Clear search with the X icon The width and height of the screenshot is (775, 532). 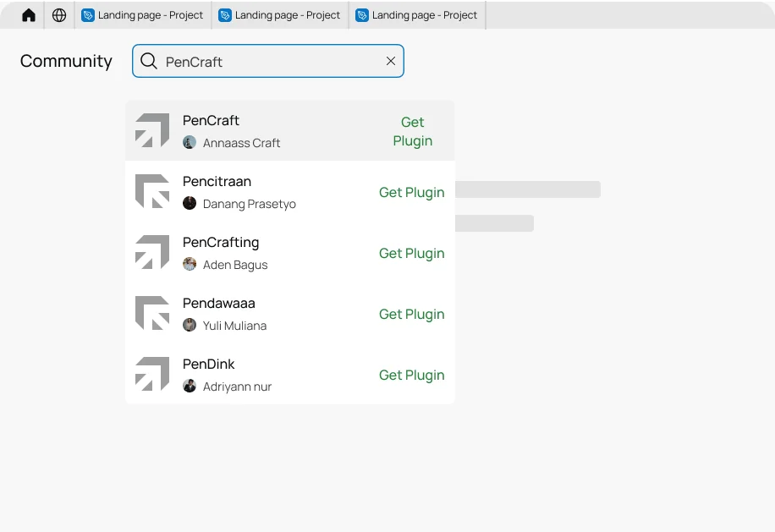(x=391, y=61)
